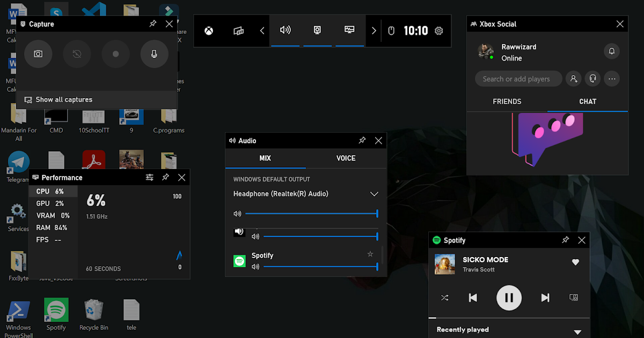Switch to the FRIENDS tab in Xbox Social
The image size is (644, 338).
point(507,101)
